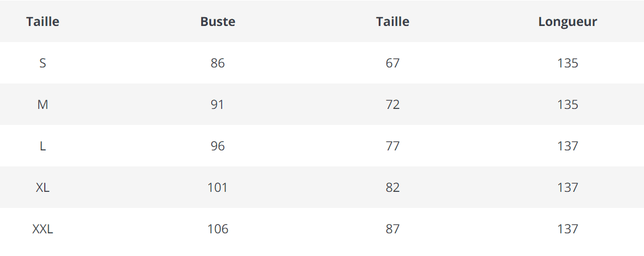Click bust value 96

coord(218,146)
